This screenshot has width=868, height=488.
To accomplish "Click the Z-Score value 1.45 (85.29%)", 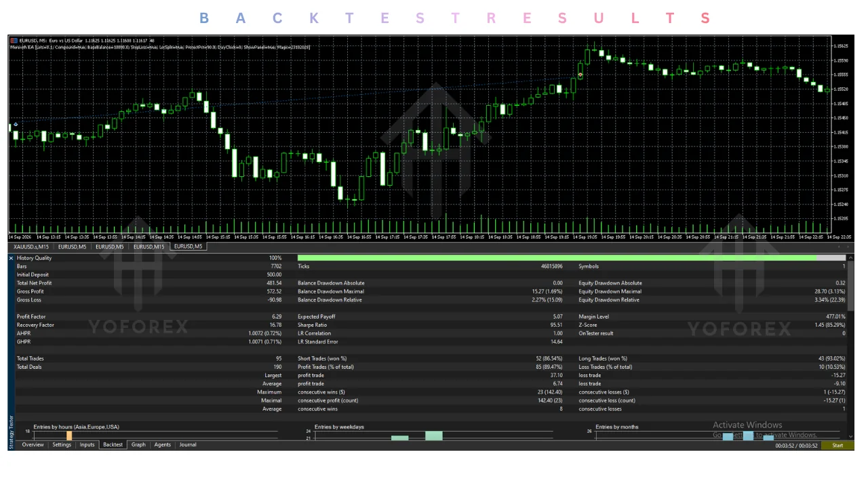I will [x=831, y=325].
